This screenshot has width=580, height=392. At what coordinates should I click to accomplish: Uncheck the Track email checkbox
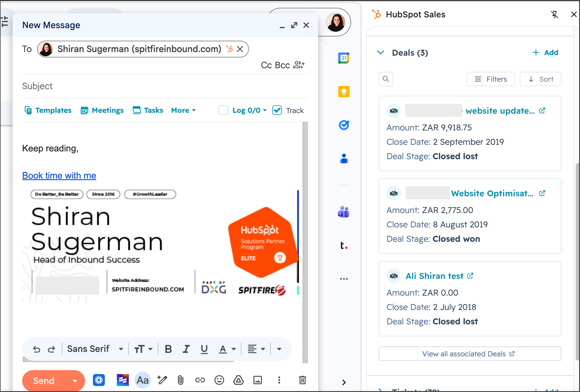(277, 110)
